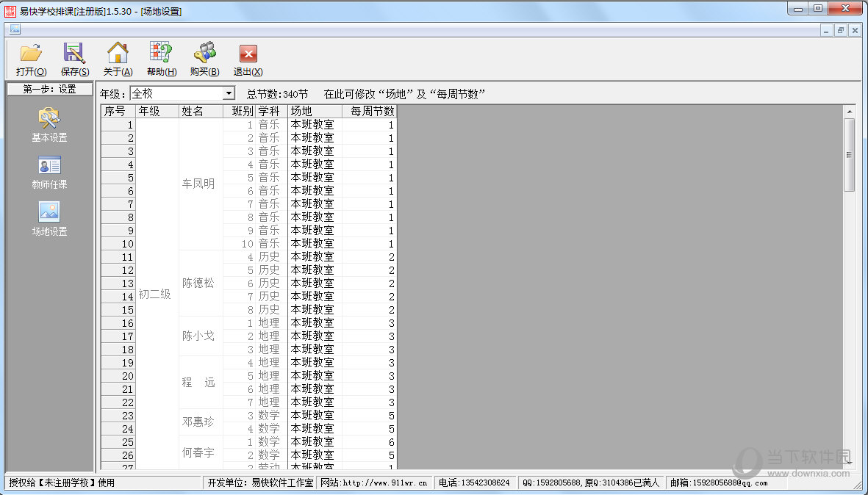Click the 姓名 column header
The width and height of the screenshot is (868, 495).
(201, 111)
